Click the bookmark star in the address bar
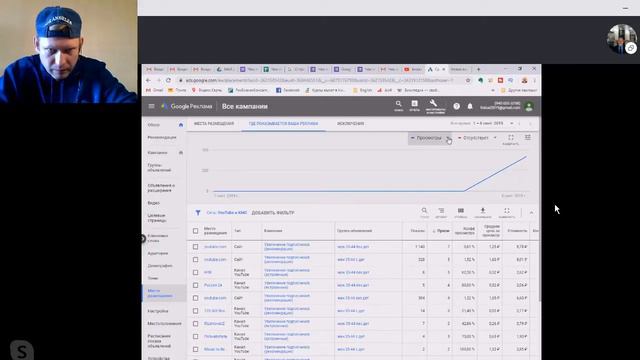Viewport: 640px width, 360px height. [468, 80]
